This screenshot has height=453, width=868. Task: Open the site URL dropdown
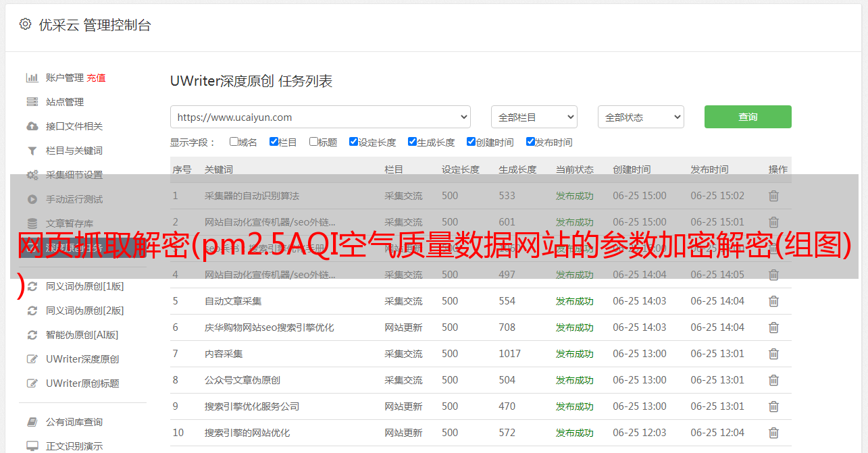tap(320, 117)
